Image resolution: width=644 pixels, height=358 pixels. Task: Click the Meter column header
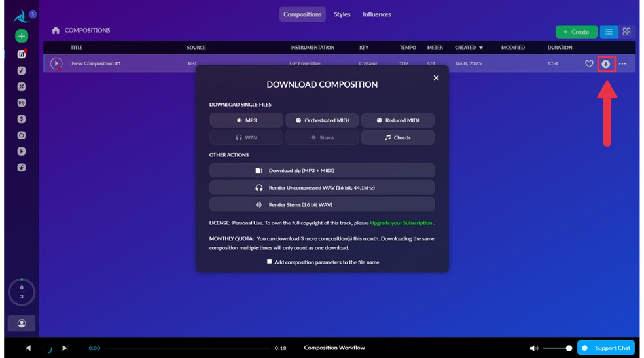pyautogui.click(x=435, y=48)
